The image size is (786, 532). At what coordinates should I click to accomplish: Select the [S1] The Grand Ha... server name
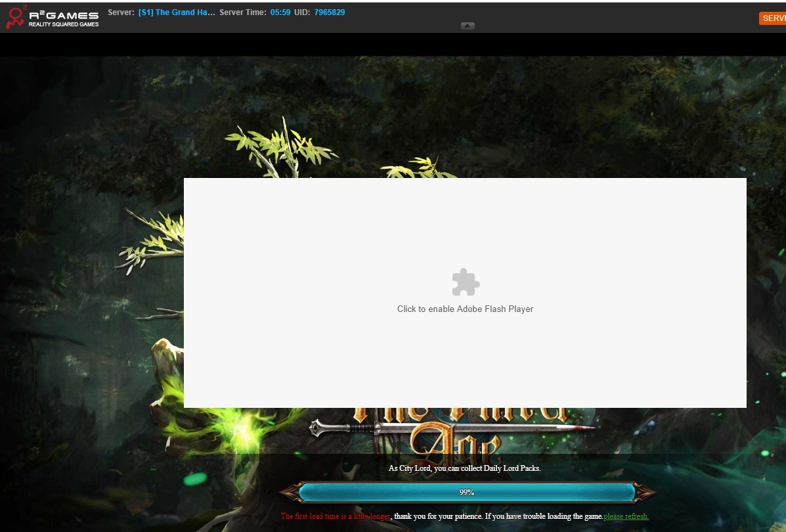[176, 12]
